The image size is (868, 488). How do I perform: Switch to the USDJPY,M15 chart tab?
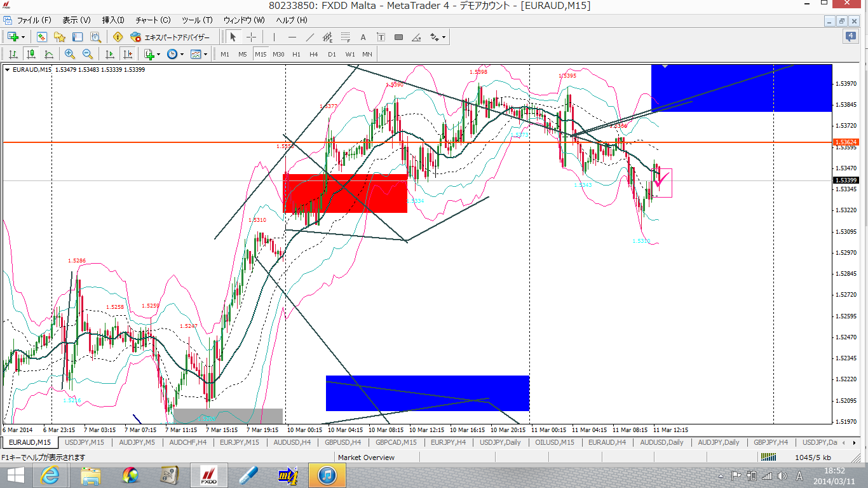pos(85,442)
